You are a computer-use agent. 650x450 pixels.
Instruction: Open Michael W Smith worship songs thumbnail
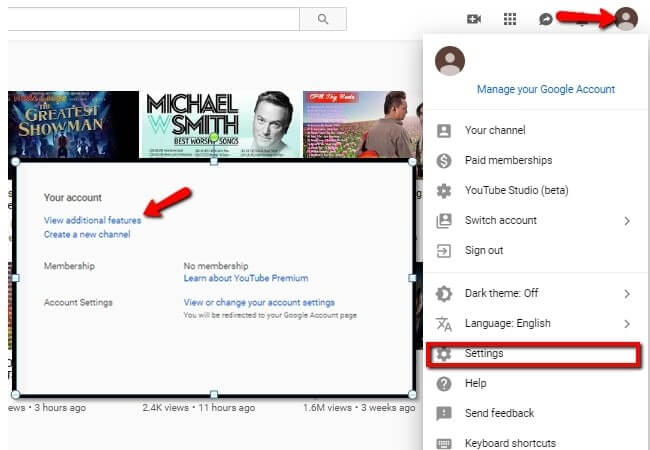(x=221, y=124)
